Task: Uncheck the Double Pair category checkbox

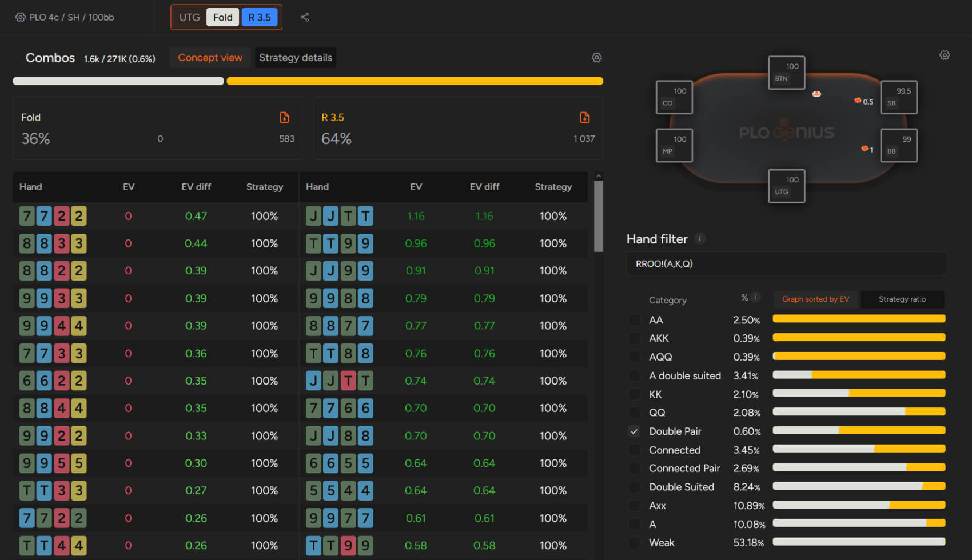Action: (x=634, y=431)
